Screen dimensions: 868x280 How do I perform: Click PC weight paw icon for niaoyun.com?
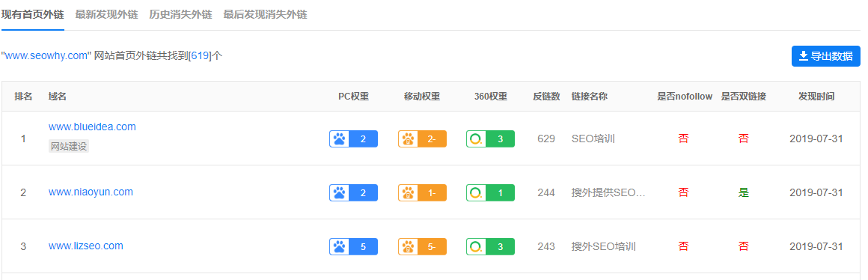(x=339, y=192)
